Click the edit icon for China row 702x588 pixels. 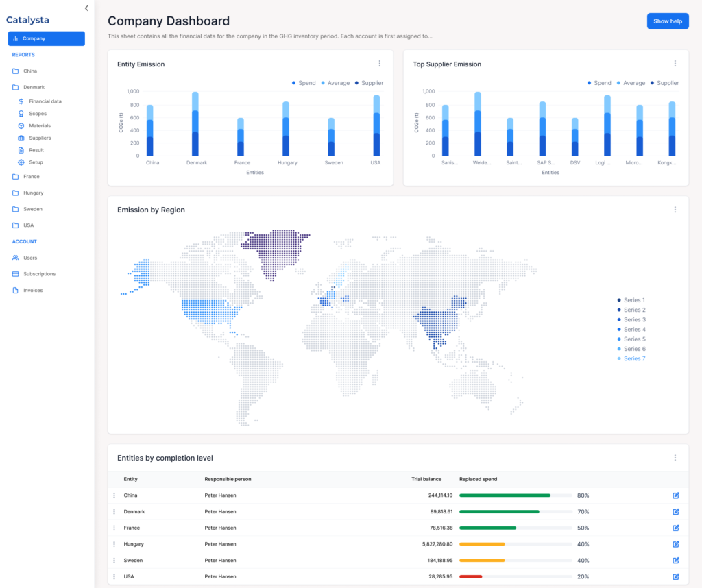click(x=675, y=495)
